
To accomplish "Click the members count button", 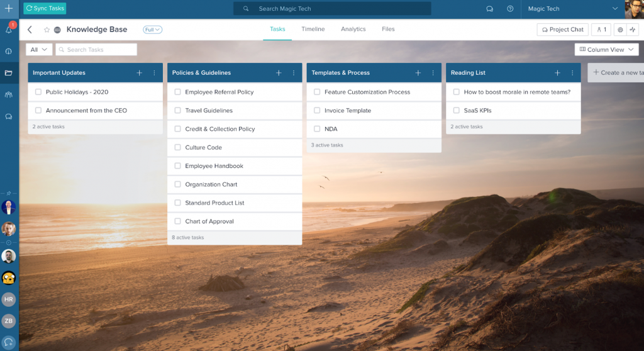I will 601,30.
